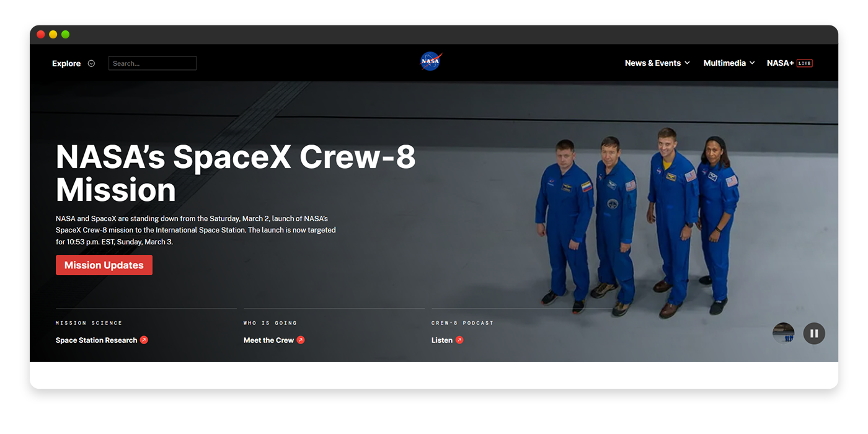Click the NASA meatball logo
The width and height of the screenshot is (868, 434).
(431, 61)
